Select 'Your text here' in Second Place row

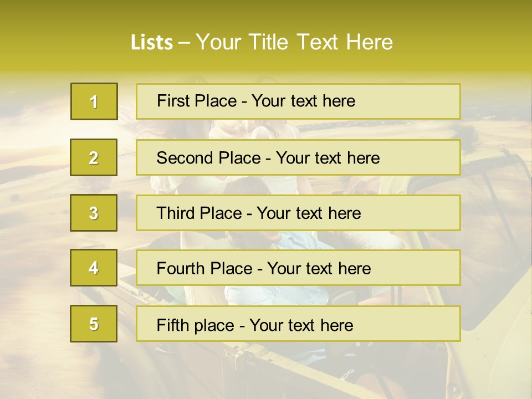(328, 158)
